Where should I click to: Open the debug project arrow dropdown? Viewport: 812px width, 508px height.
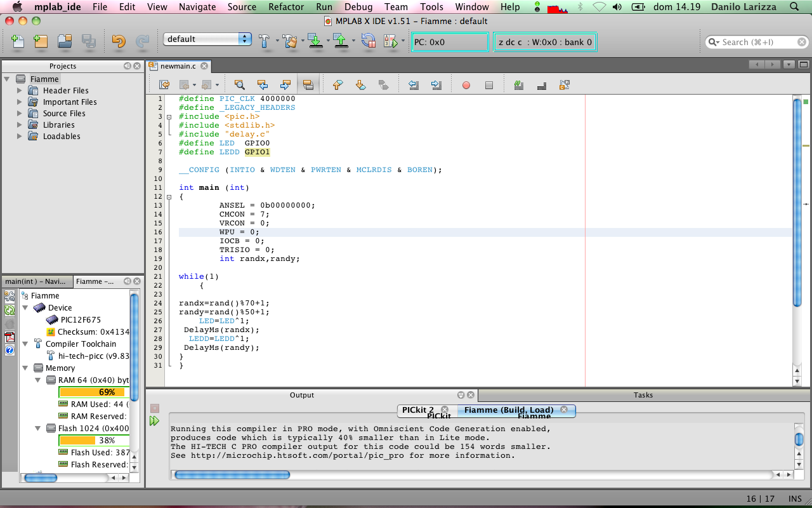coord(403,42)
